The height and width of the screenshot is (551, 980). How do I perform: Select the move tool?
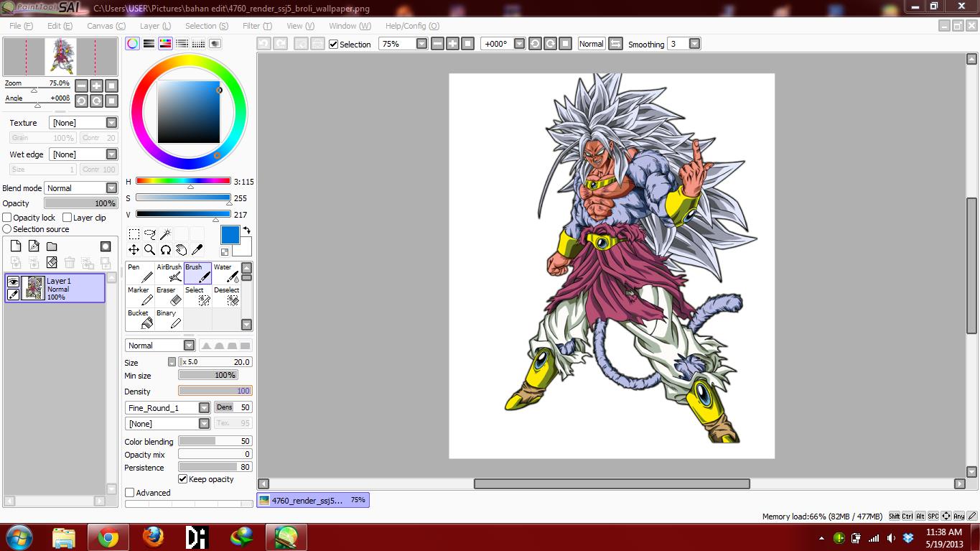pyautogui.click(x=134, y=250)
